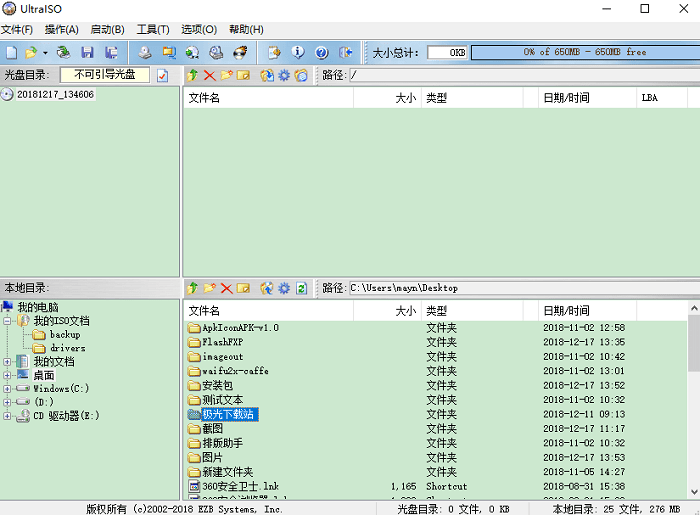Click the rename icon in local pane toolbar

pyautogui.click(x=243, y=288)
